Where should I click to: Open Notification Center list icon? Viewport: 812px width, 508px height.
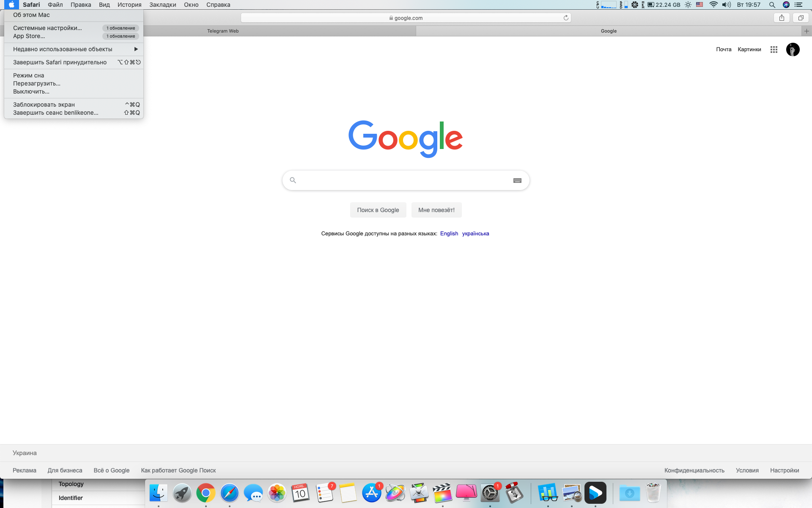[798, 5]
